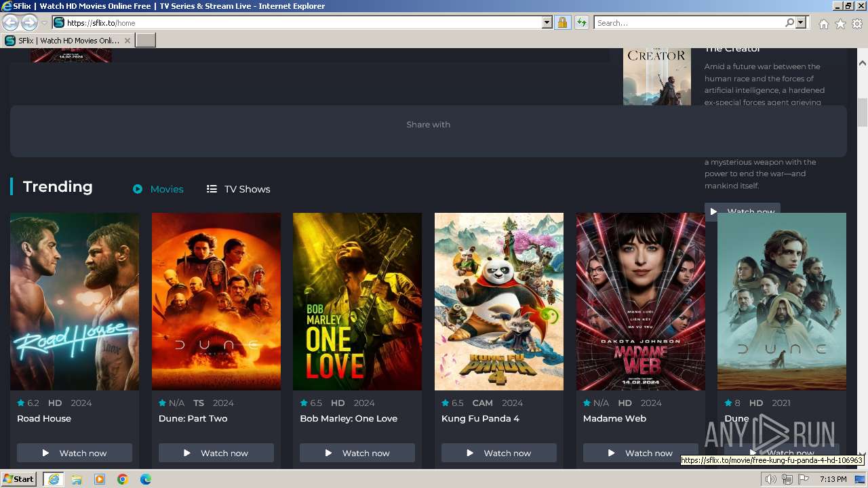Open the address bar history dropdown
Image resolution: width=868 pixels, height=488 pixels.
pos(547,22)
